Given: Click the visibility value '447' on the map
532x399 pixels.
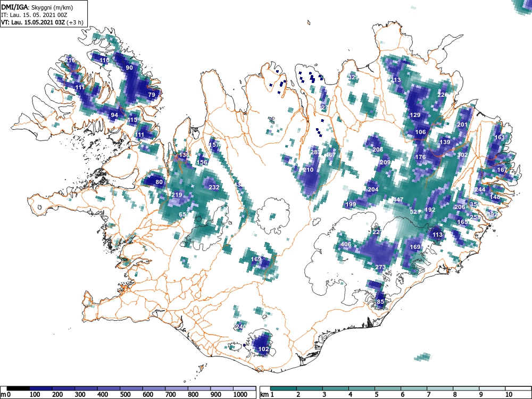Looking at the screenshot, I should [x=398, y=199].
